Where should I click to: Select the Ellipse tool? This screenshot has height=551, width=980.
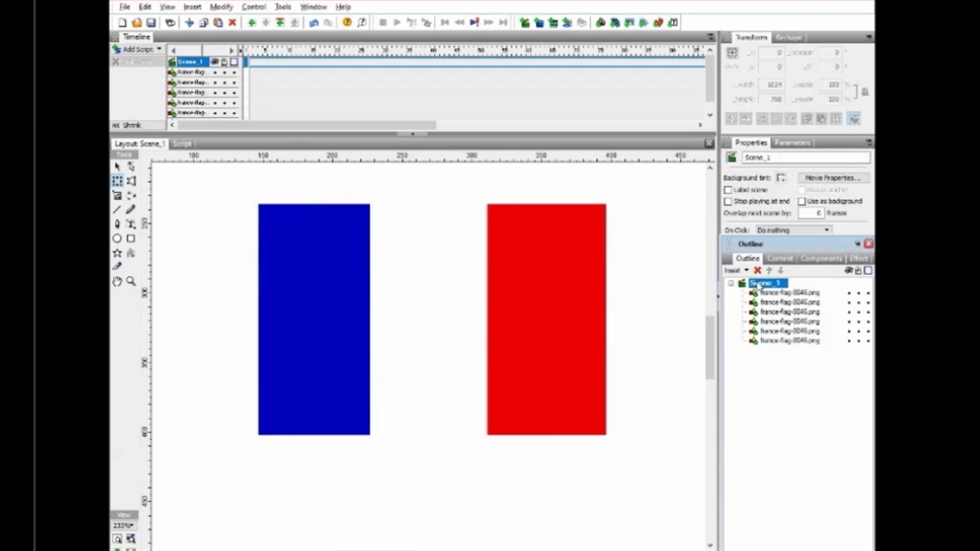[117, 239]
